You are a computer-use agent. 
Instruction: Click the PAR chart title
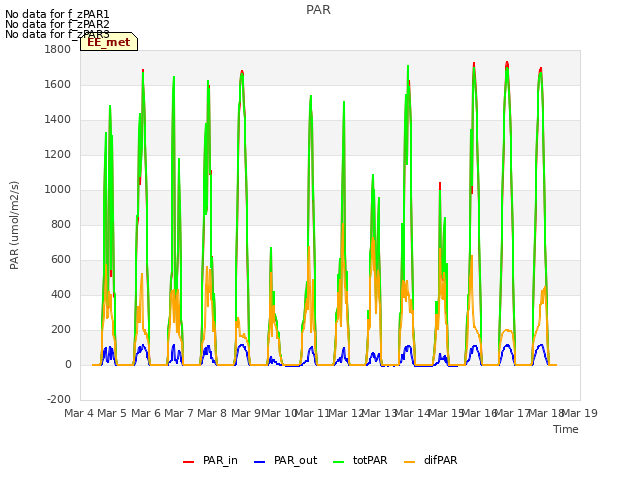pyautogui.click(x=318, y=10)
